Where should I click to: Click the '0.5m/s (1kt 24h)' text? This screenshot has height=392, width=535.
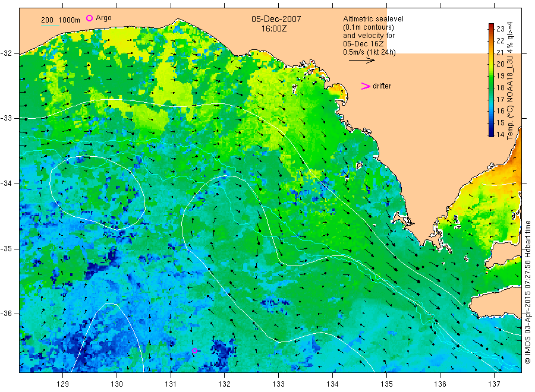[x=369, y=52]
